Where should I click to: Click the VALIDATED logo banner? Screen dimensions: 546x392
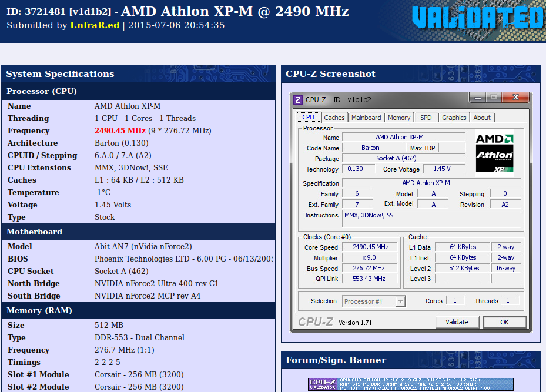pos(478,18)
